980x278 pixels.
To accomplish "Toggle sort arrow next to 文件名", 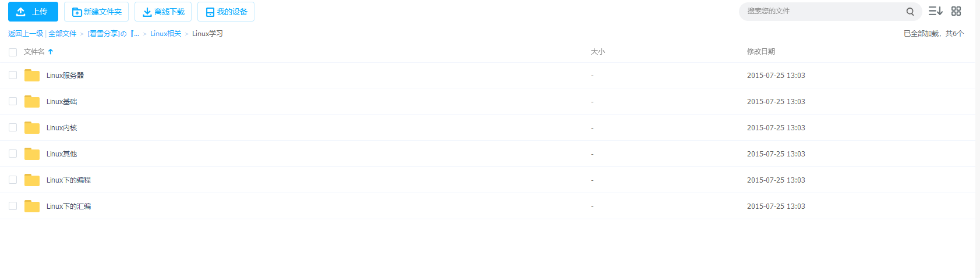I will (51, 52).
